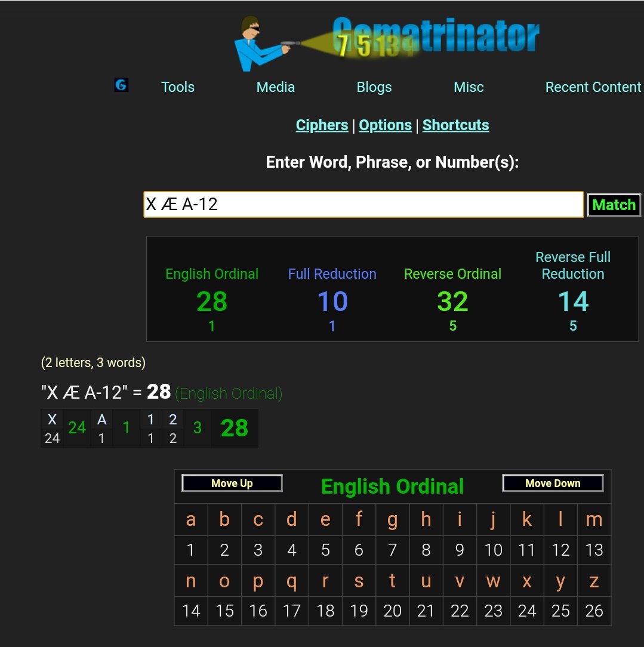Open the Shortcuts link
Viewport: 644px width, 647px height.
click(x=456, y=125)
